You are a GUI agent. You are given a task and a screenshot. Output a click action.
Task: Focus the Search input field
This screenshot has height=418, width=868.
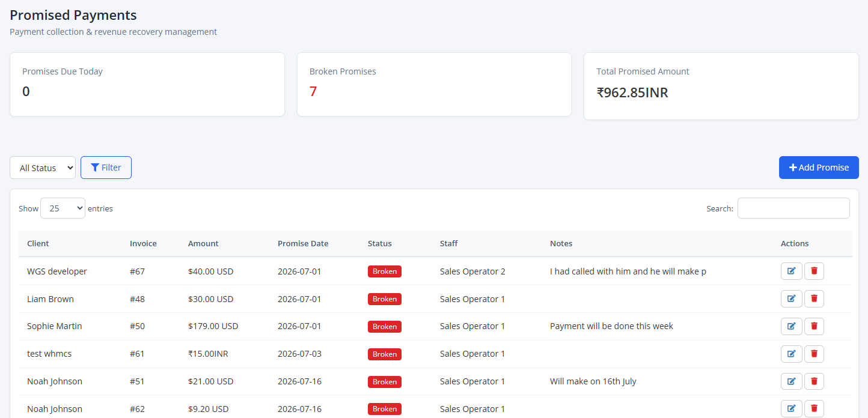pos(793,208)
